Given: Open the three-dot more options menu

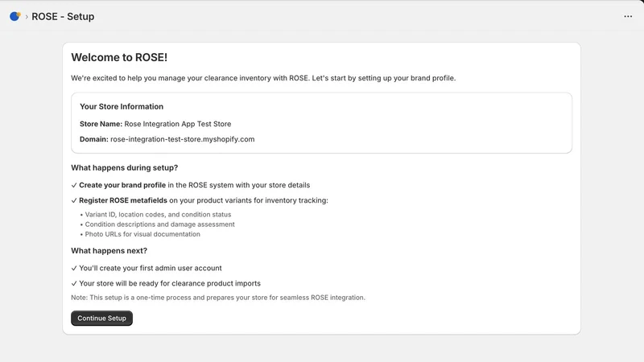Looking at the screenshot, I should pos(628,16).
